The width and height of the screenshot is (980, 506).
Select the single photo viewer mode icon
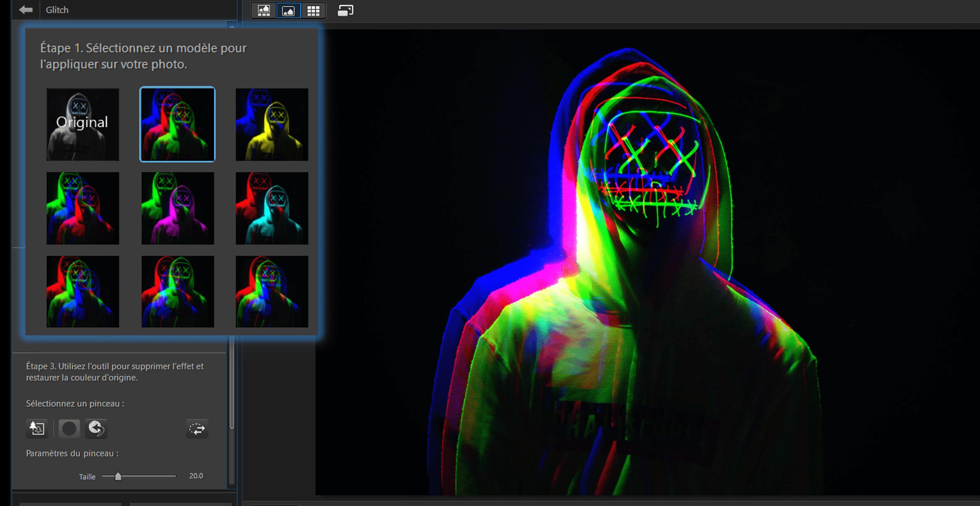click(x=288, y=10)
